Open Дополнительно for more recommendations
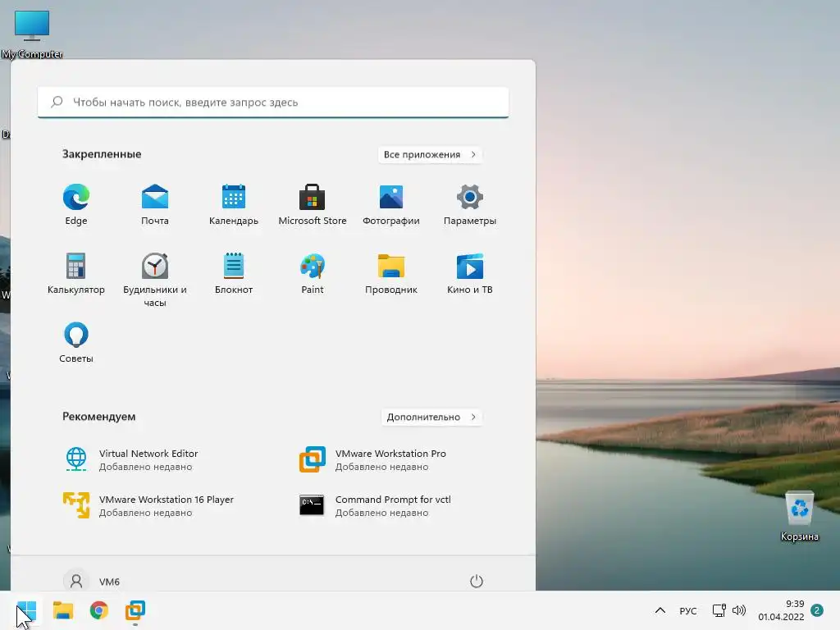840x630 pixels. (431, 417)
